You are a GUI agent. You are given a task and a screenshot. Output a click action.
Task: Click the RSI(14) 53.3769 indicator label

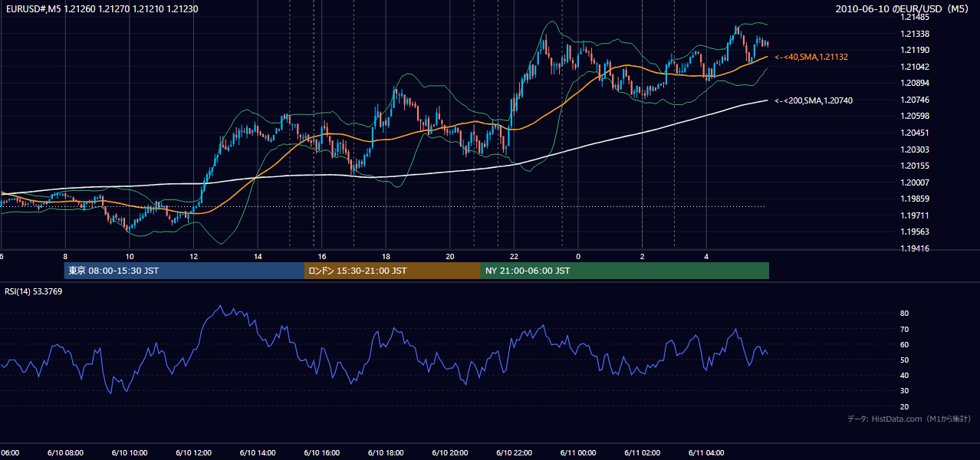coord(34,291)
